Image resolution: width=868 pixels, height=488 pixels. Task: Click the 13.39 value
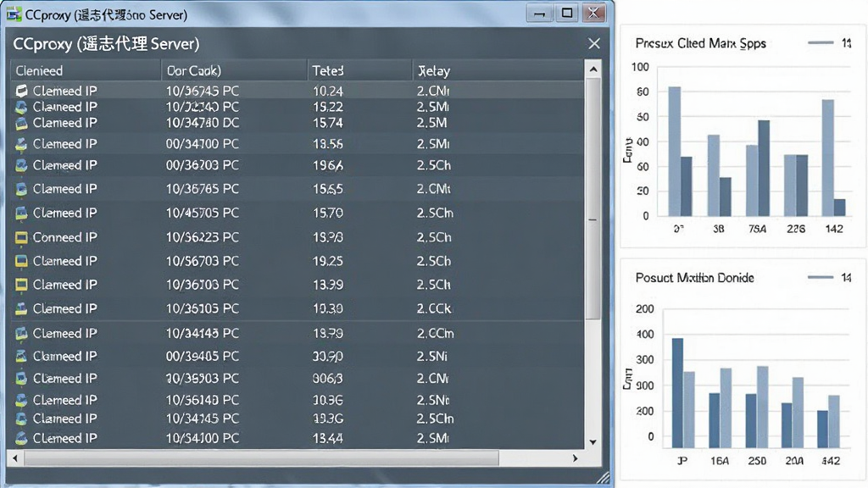328,285
